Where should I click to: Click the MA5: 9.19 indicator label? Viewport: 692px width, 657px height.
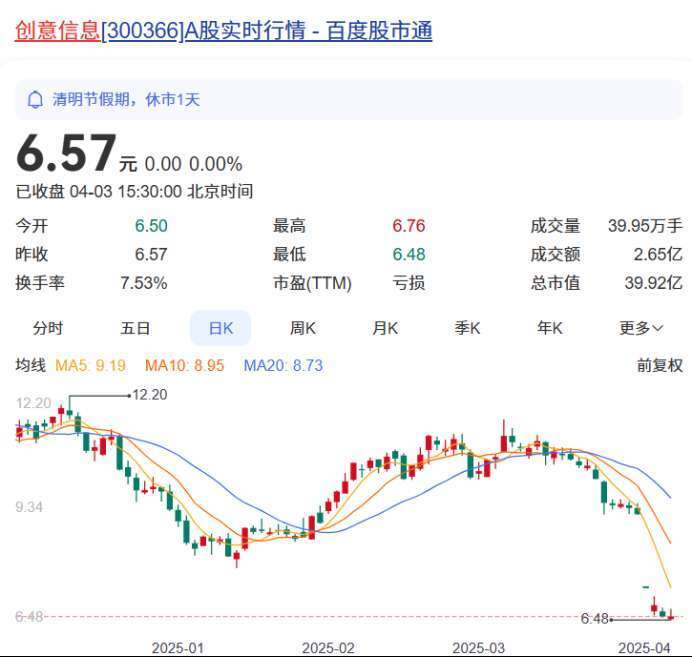pyautogui.click(x=90, y=365)
